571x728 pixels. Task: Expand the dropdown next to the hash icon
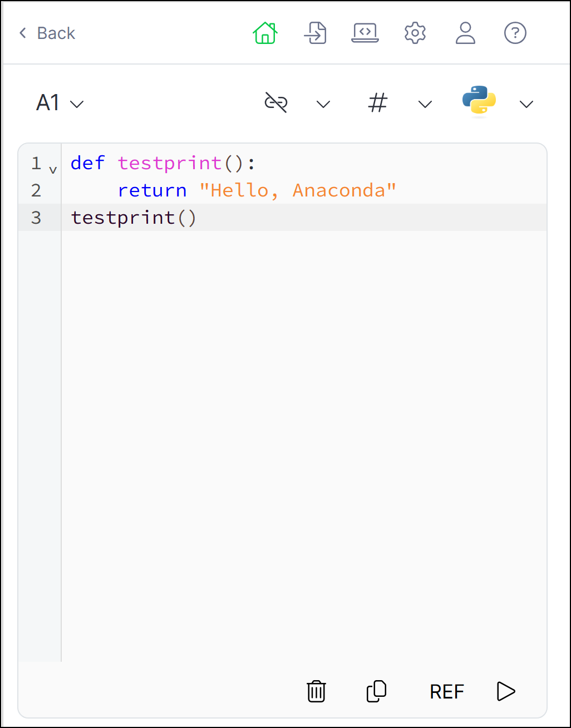tap(424, 104)
